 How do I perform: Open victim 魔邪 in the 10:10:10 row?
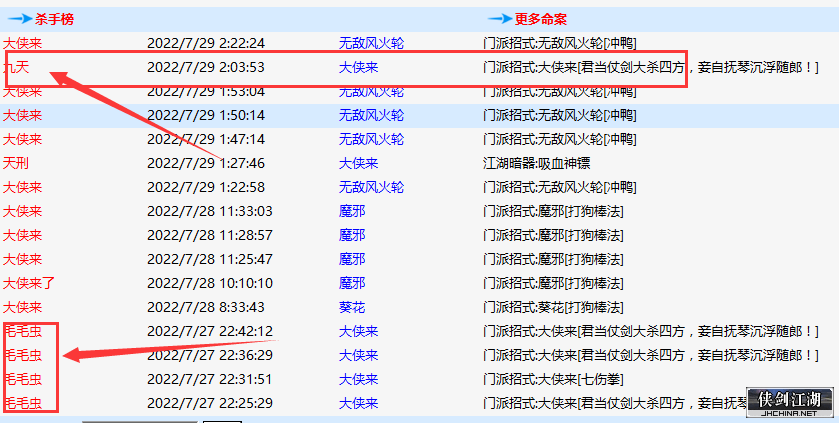tap(352, 283)
